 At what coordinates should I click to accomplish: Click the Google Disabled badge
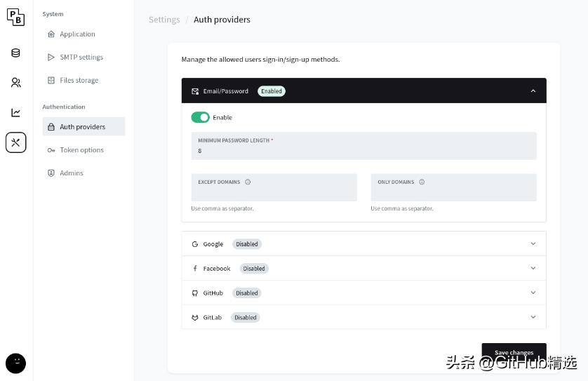(247, 244)
